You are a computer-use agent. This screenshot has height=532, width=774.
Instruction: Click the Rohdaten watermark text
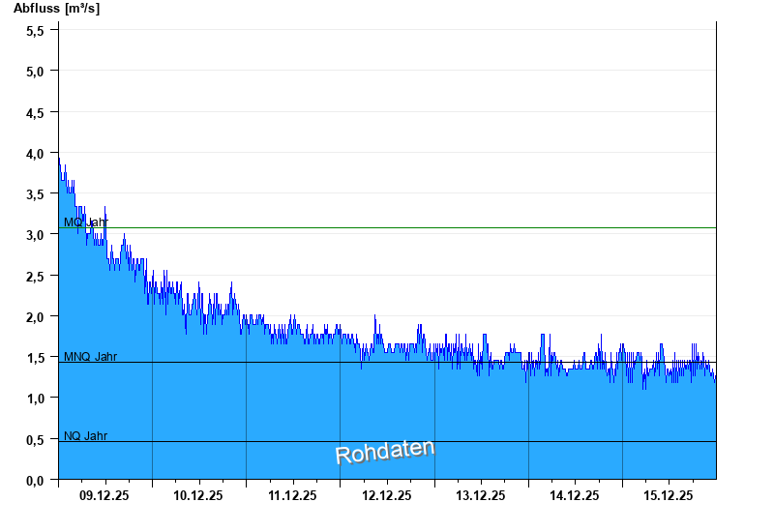385,452
